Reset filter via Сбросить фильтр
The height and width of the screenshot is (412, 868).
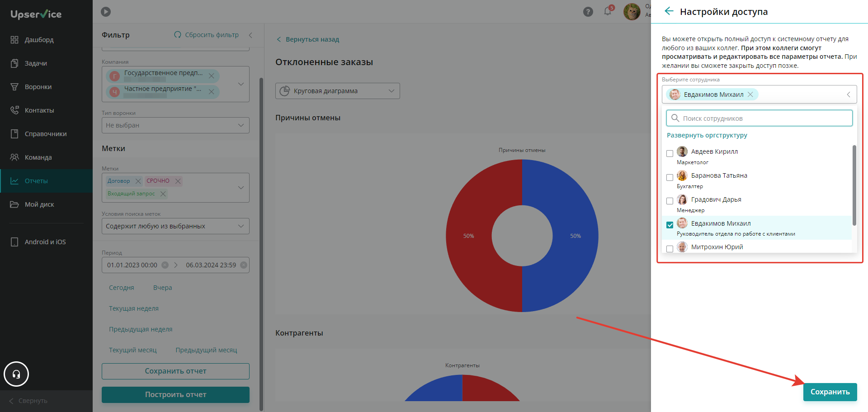[x=206, y=35]
